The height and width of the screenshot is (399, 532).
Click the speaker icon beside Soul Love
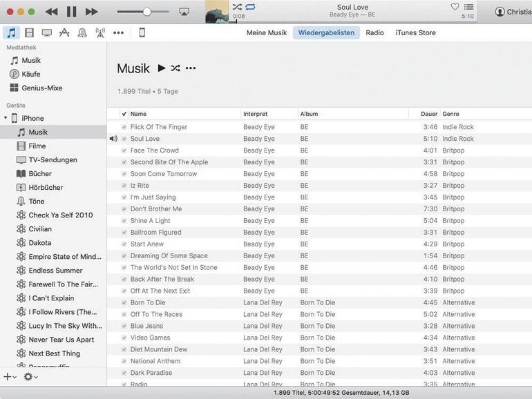(114, 139)
